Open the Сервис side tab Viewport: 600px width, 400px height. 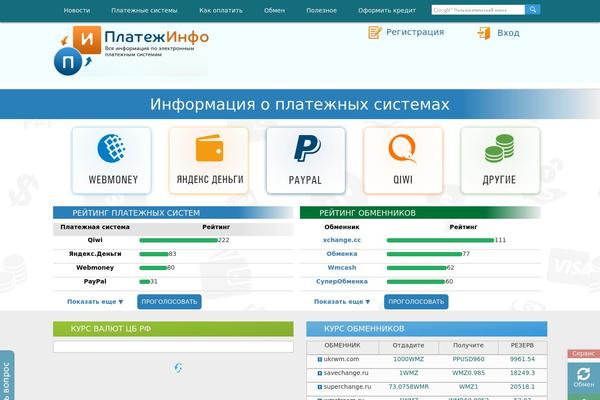[x=584, y=353]
